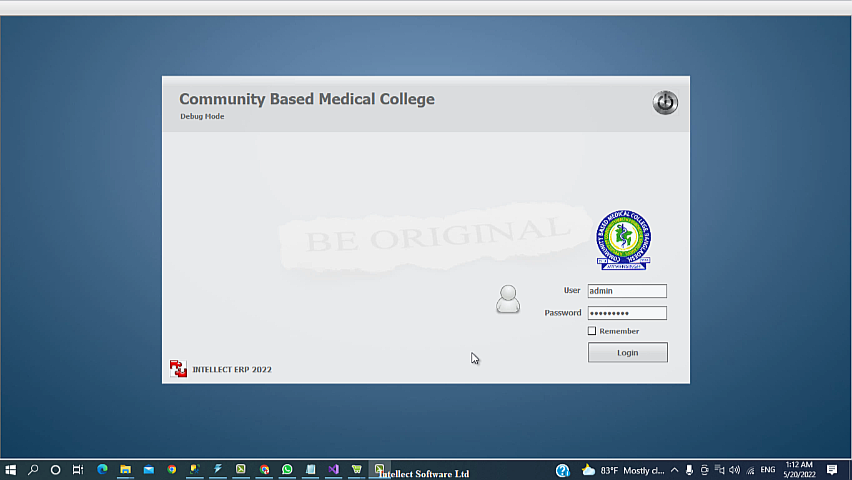Open the ENG language selector

click(768, 470)
